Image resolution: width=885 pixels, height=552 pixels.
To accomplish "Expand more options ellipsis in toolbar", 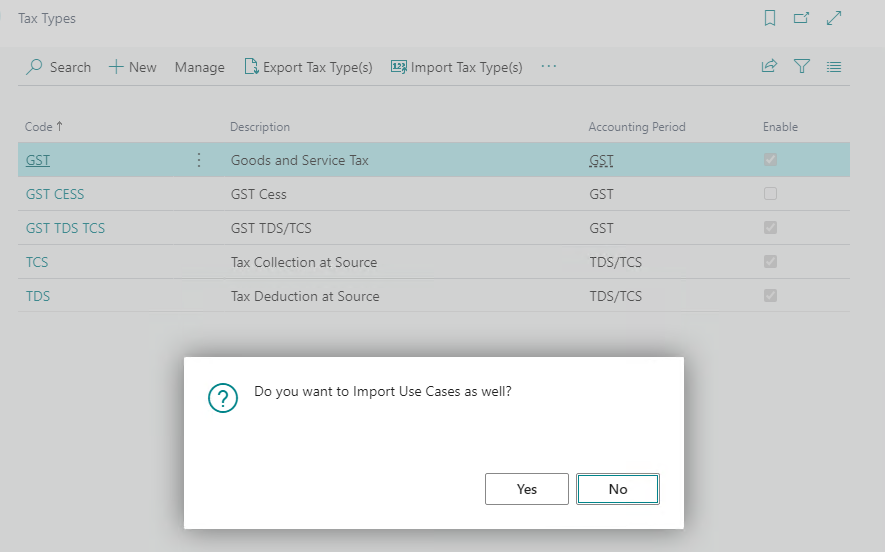I will pos(548,67).
